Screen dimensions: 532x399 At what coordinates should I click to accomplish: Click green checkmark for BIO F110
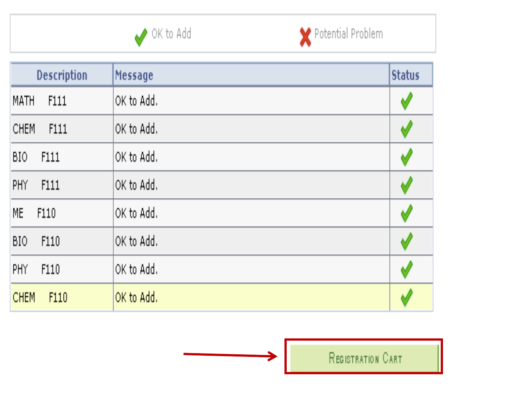[x=407, y=241]
